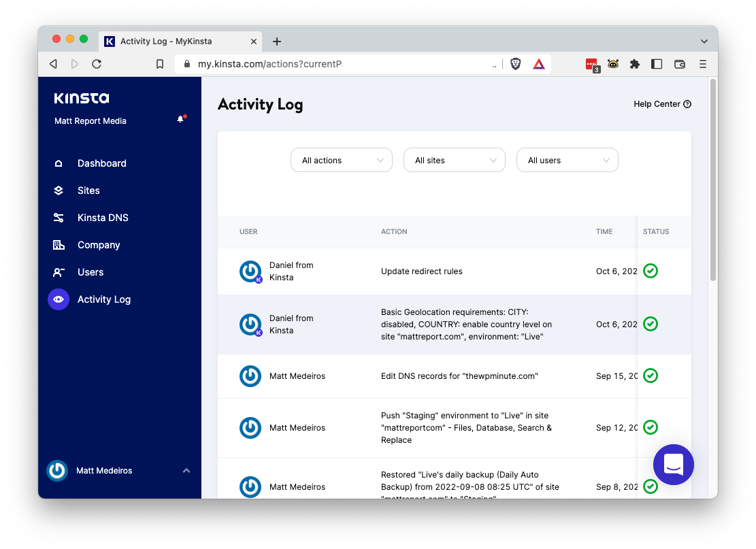Open the All sites filter dropdown
This screenshot has height=549, width=756.
pyautogui.click(x=454, y=160)
